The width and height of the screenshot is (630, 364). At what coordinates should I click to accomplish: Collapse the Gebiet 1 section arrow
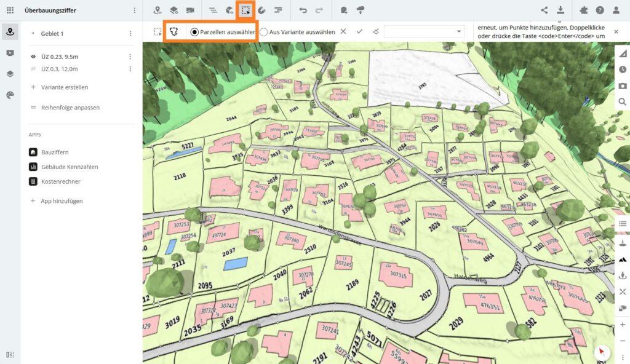click(33, 33)
